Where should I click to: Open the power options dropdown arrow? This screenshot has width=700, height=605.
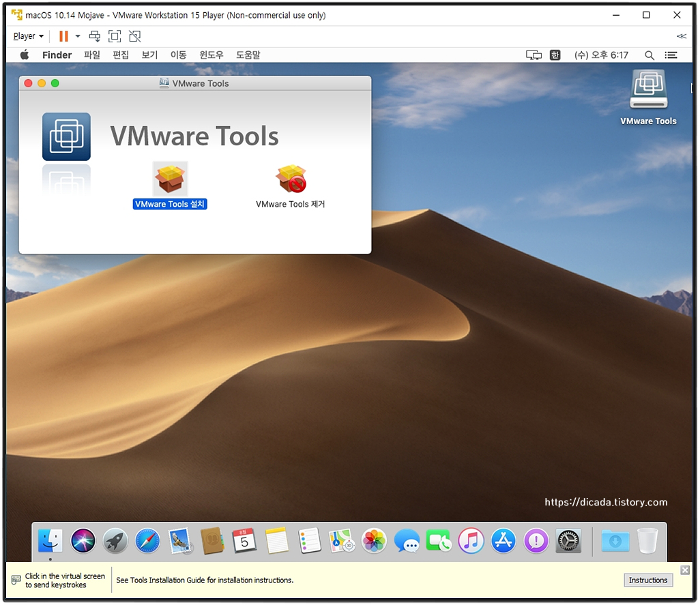pos(78,36)
